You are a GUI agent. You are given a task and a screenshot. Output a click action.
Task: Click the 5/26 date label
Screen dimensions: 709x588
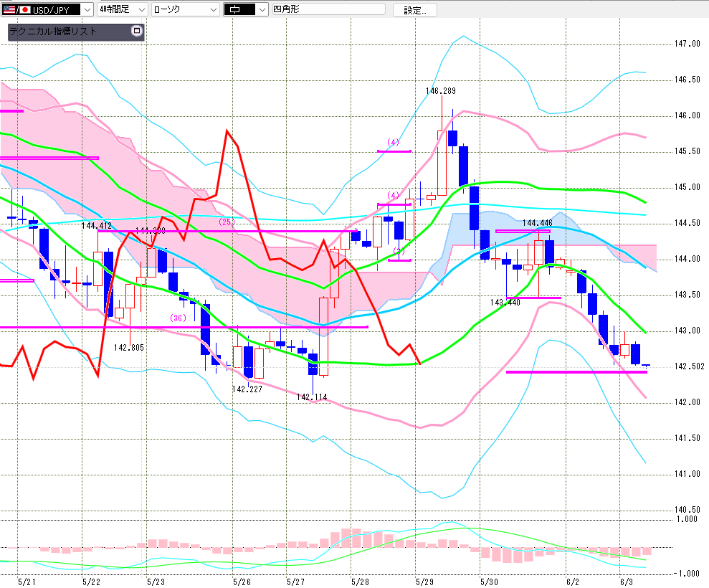pyautogui.click(x=242, y=582)
